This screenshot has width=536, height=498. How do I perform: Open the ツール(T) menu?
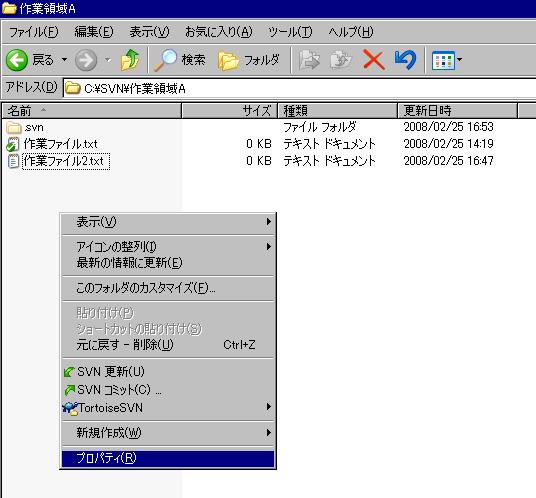tap(290, 32)
